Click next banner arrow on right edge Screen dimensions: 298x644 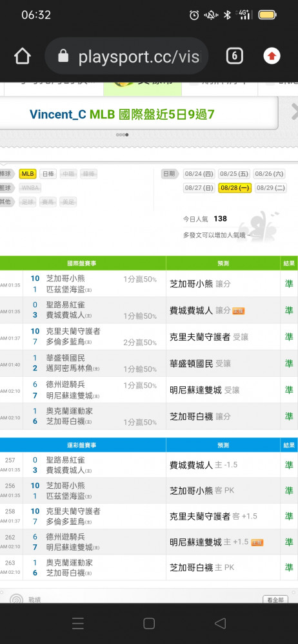(294, 111)
